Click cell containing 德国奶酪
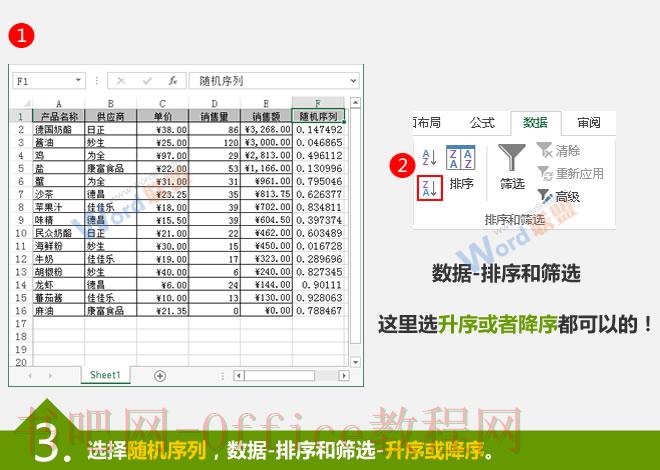This screenshot has width=660, height=470. (x=59, y=130)
